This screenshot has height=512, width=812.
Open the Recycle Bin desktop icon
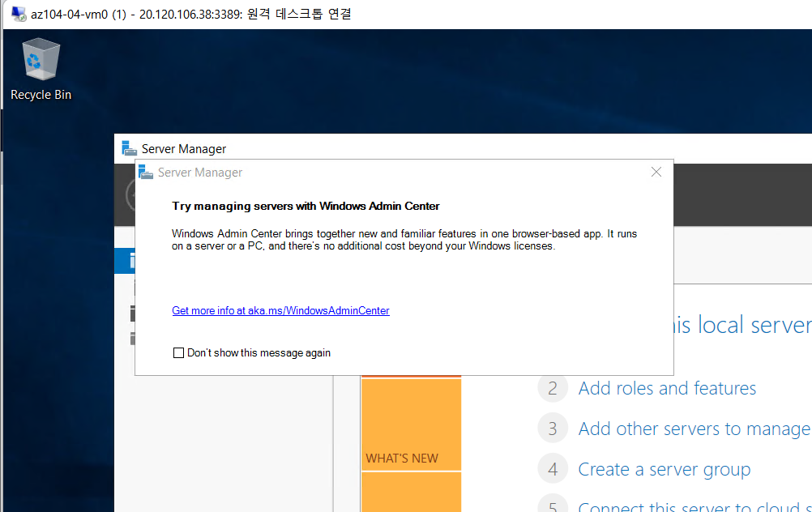pos(41,70)
